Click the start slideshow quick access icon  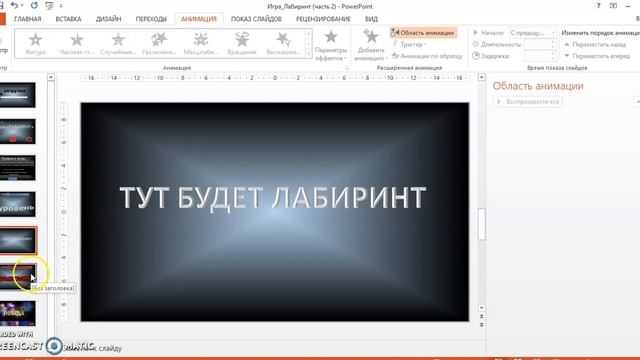[x=49, y=6]
